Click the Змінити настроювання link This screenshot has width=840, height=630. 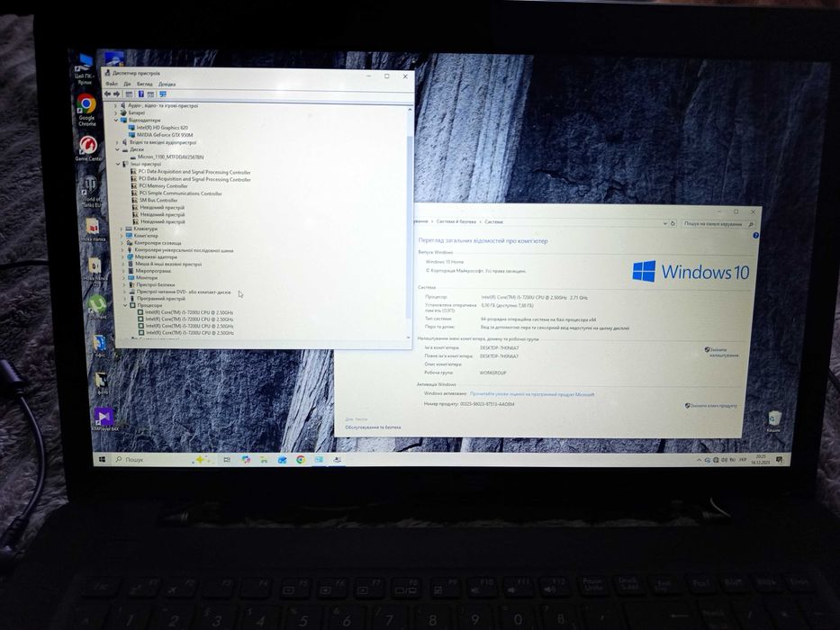pos(722,353)
